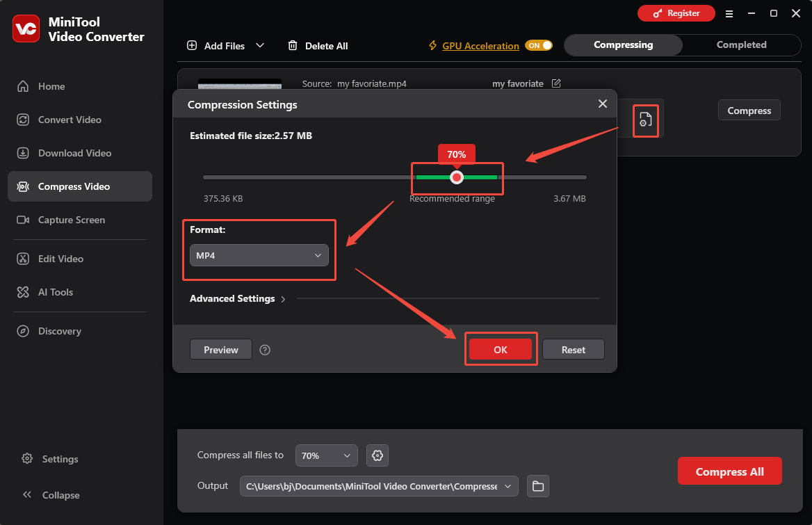
Task: Expand Advanced Settings section
Action: 238,299
